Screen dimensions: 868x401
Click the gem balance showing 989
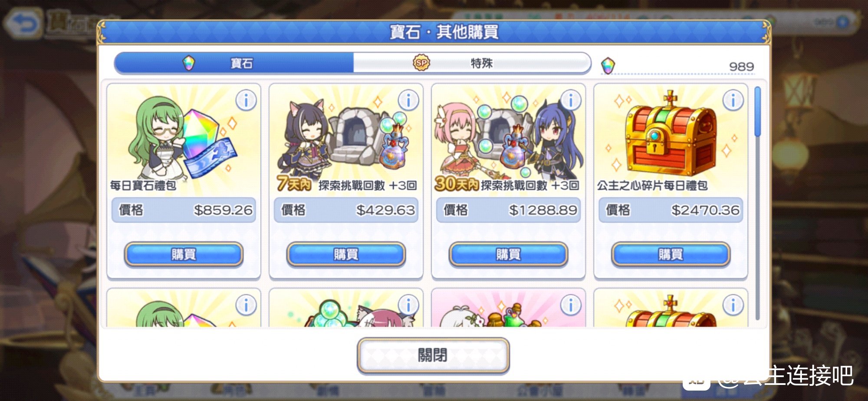(x=678, y=66)
